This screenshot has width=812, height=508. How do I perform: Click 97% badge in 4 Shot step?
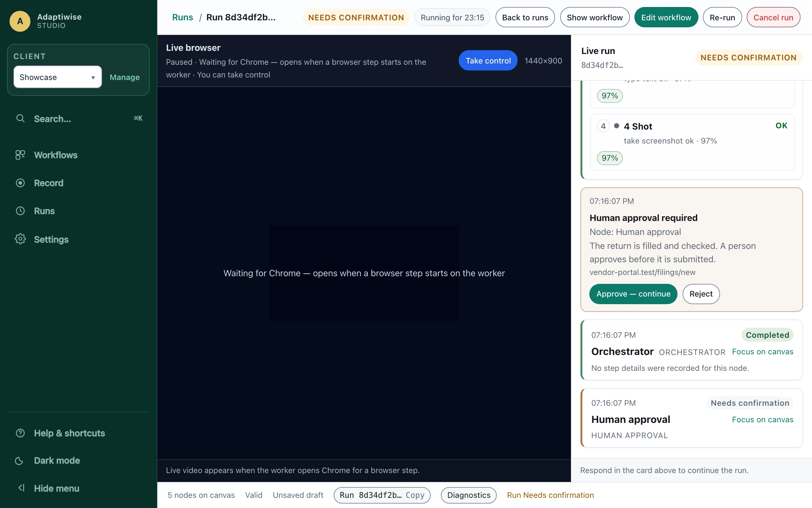[x=610, y=158]
